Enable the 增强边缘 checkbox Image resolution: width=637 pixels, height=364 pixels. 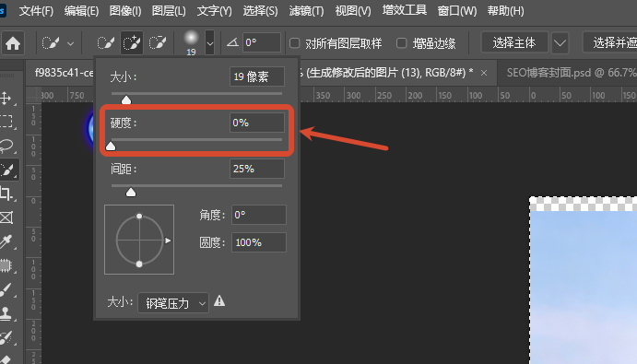401,43
